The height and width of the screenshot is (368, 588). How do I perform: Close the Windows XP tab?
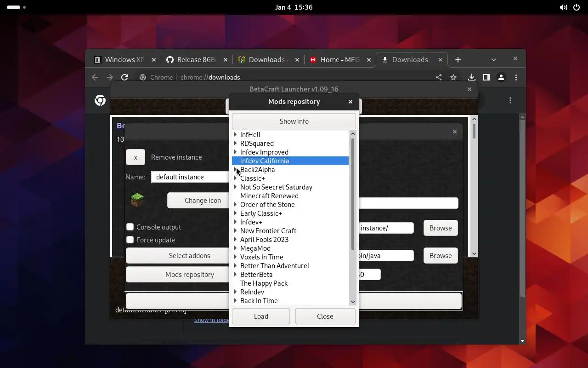point(154,60)
